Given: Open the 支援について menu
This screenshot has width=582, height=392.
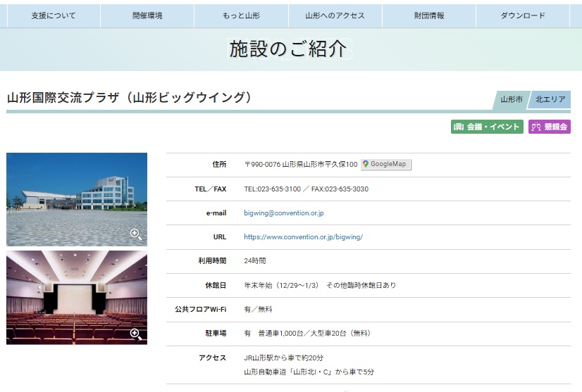Looking at the screenshot, I should pos(54,15).
